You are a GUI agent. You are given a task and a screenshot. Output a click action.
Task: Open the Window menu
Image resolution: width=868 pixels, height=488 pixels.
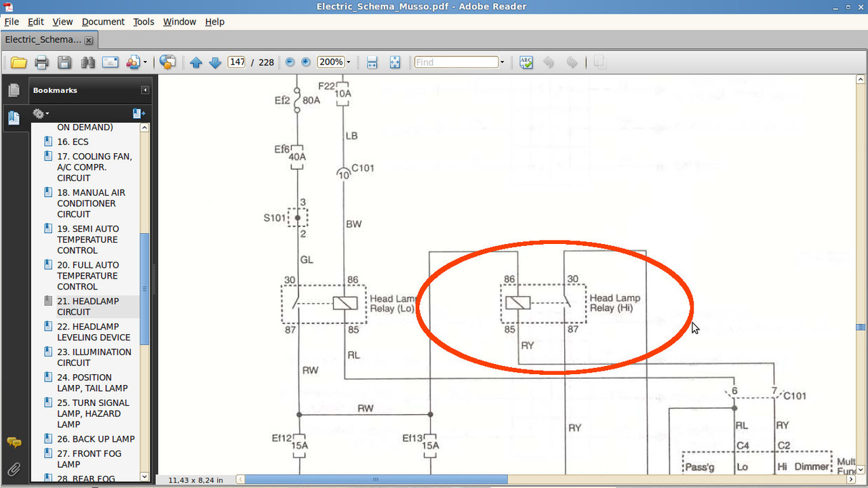[x=180, y=22]
